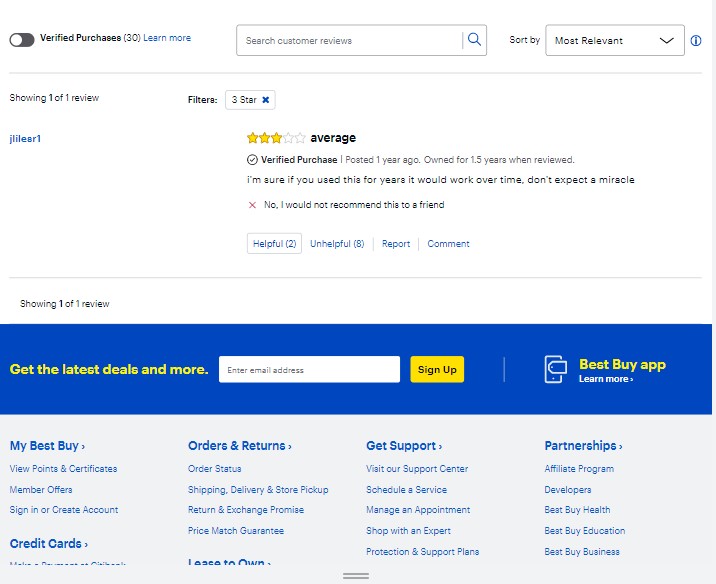Open Protection & Support Plans
This screenshot has width=716, height=584.
(422, 552)
